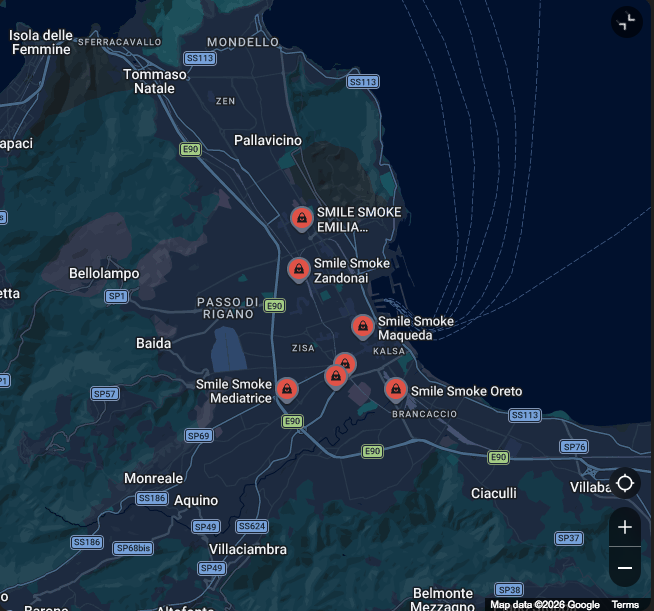This screenshot has height=611, width=654.
Task: Open the Smile Smoke Oreto pin
Action: tap(395, 389)
